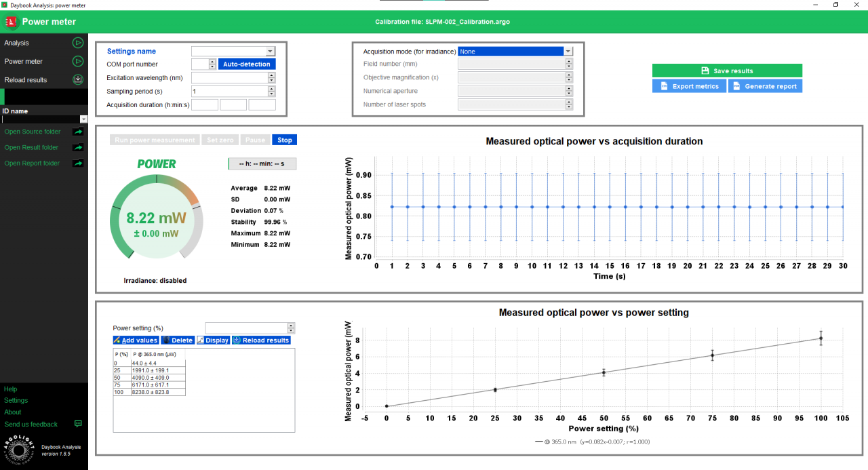Open the Settings menu item
Screen dimensions: 868x470
pos(16,401)
